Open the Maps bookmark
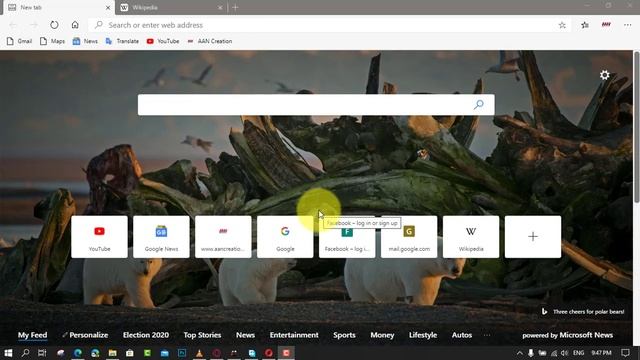Screen dimensions: 640x360 [52, 41]
